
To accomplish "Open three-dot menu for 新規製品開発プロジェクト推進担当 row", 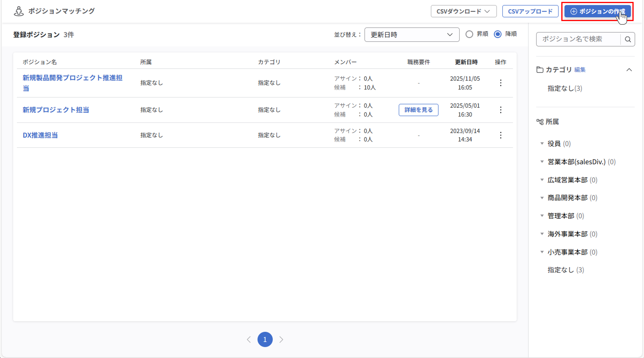I will (501, 83).
